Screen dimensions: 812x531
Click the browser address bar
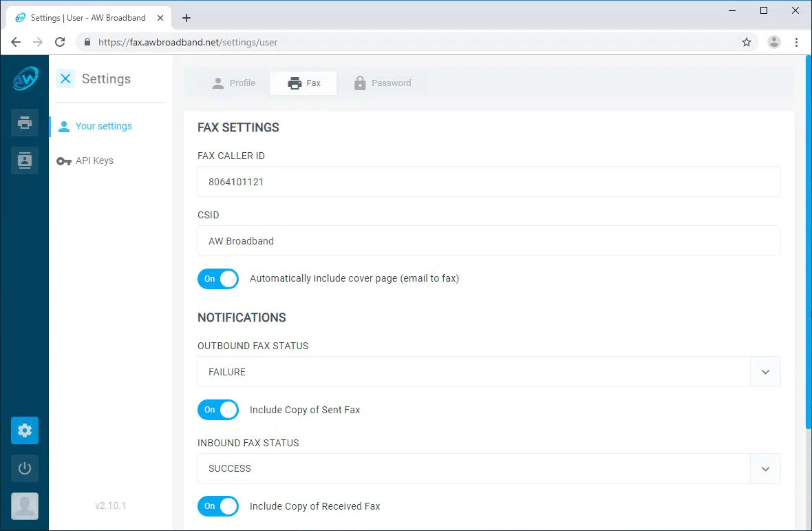[x=417, y=42]
